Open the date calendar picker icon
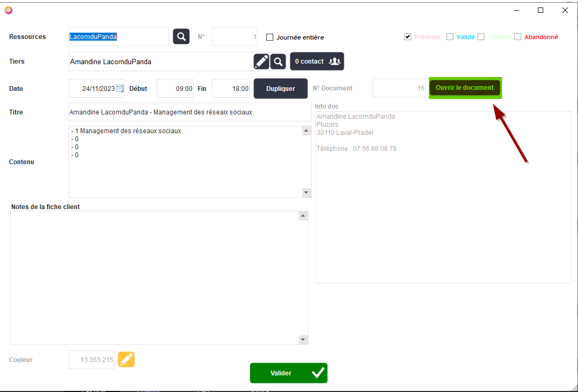The height and width of the screenshot is (392, 578). click(120, 89)
